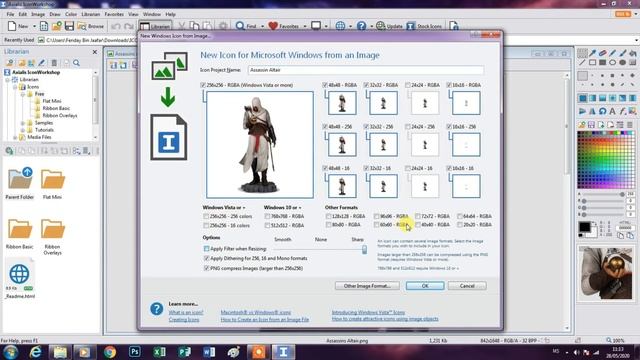Viewport: 640px width, 360px height.
Task: Open the Favorites dropdown arrow
Action: [304, 27]
